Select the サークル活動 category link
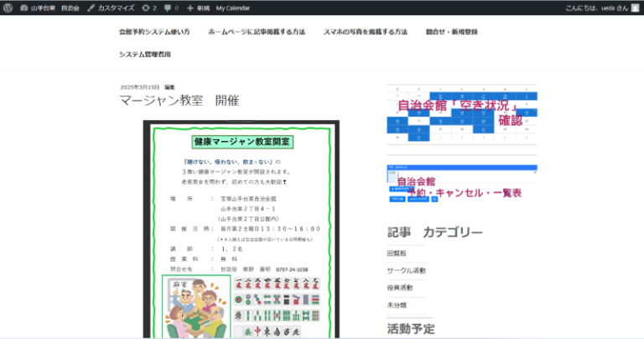 point(406,270)
